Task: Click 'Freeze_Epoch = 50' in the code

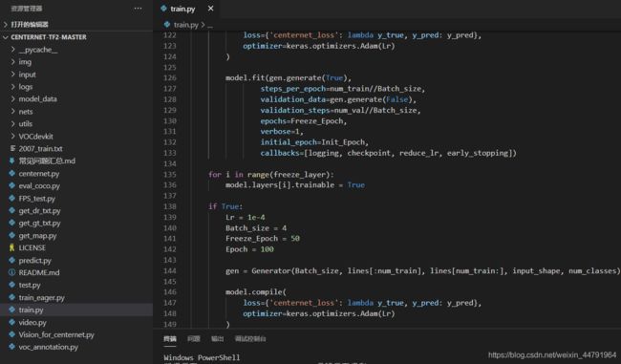Action: pos(263,239)
